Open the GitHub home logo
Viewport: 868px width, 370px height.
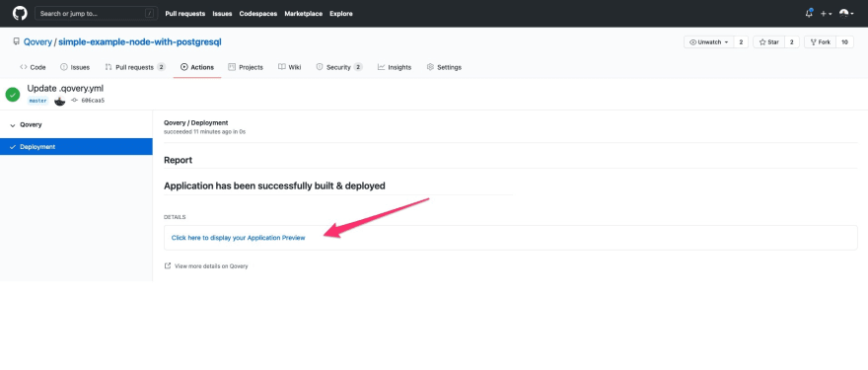[20, 13]
